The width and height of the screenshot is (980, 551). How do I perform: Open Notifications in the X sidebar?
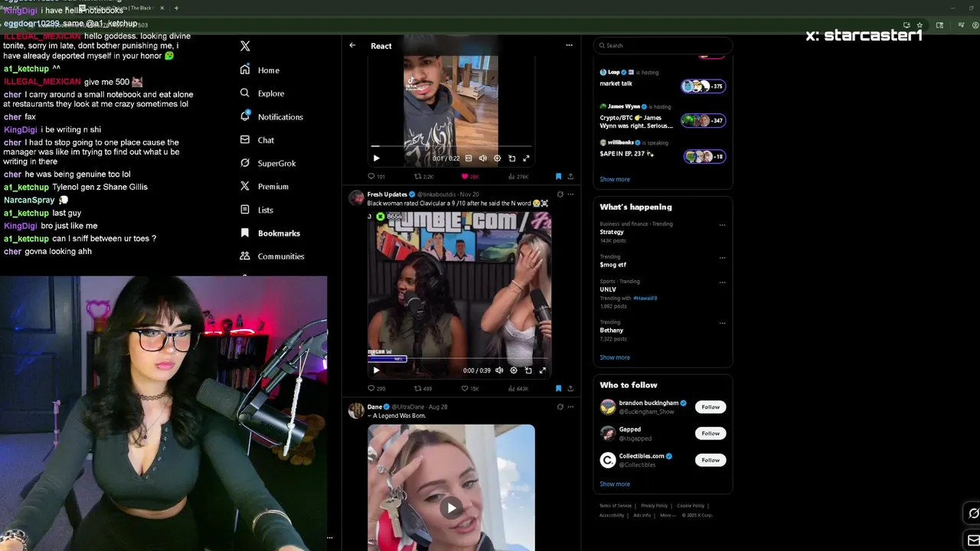click(x=272, y=116)
